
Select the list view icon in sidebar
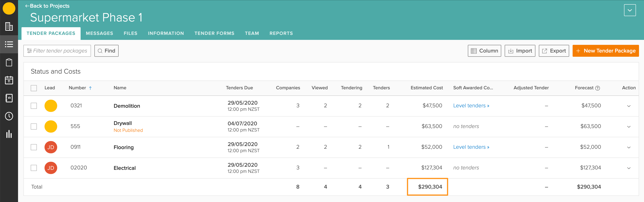point(9,44)
